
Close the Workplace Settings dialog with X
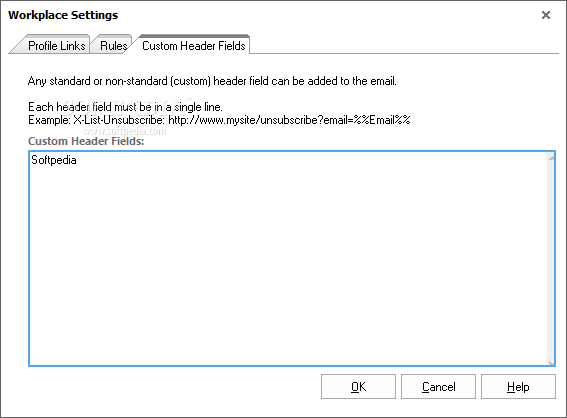tap(546, 15)
